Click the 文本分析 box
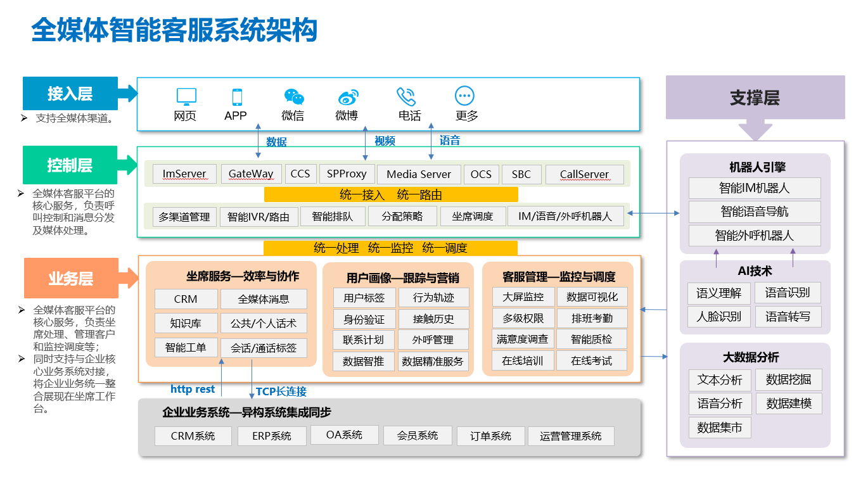The width and height of the screenshot is (868, 477). tap(720, 380)
